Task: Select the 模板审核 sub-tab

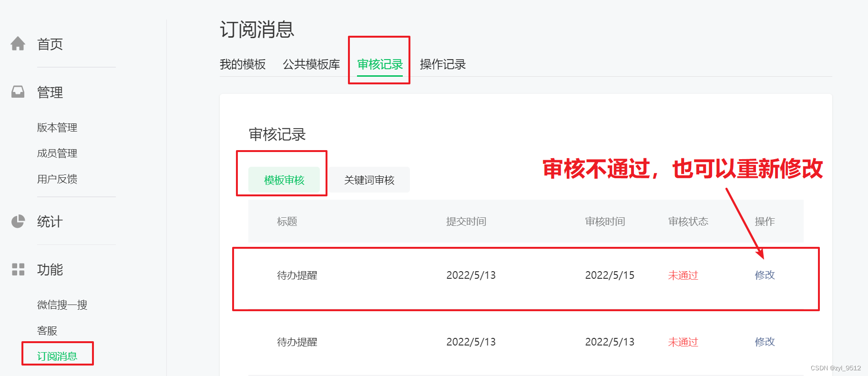Action: pos(284,180)
